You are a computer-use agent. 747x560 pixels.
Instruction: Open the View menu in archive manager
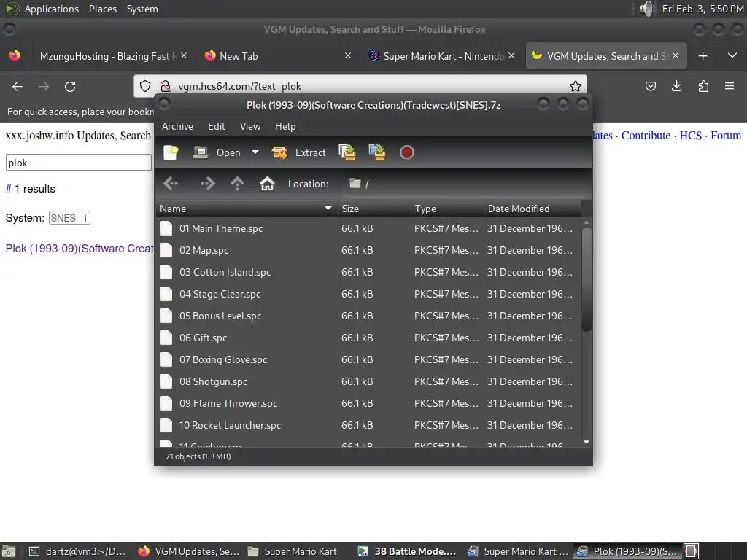point(250,126)
